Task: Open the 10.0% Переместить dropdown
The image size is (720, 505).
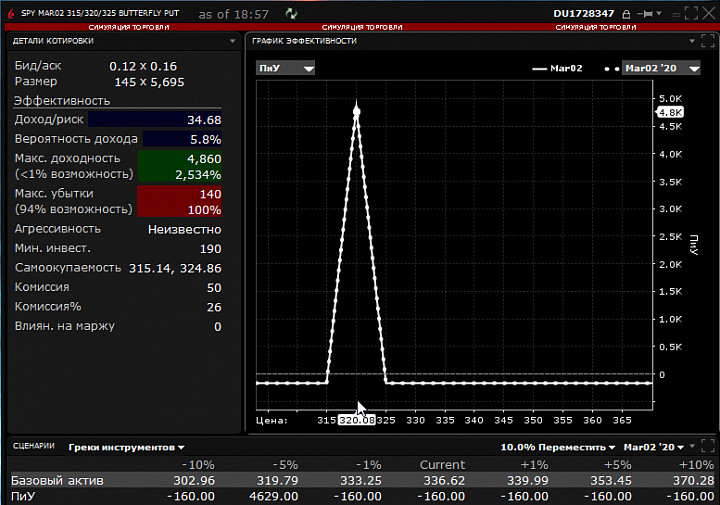Action: [557, 447]
